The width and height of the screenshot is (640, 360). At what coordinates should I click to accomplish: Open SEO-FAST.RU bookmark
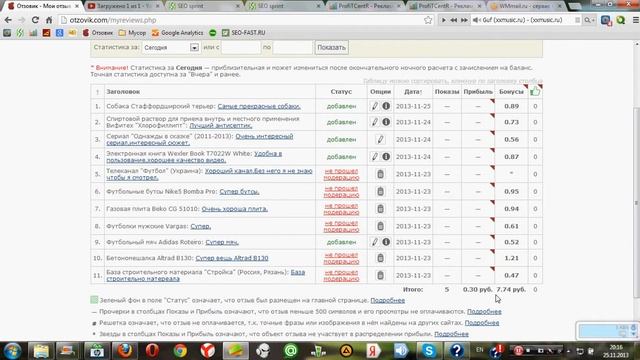tap(244, 33)
